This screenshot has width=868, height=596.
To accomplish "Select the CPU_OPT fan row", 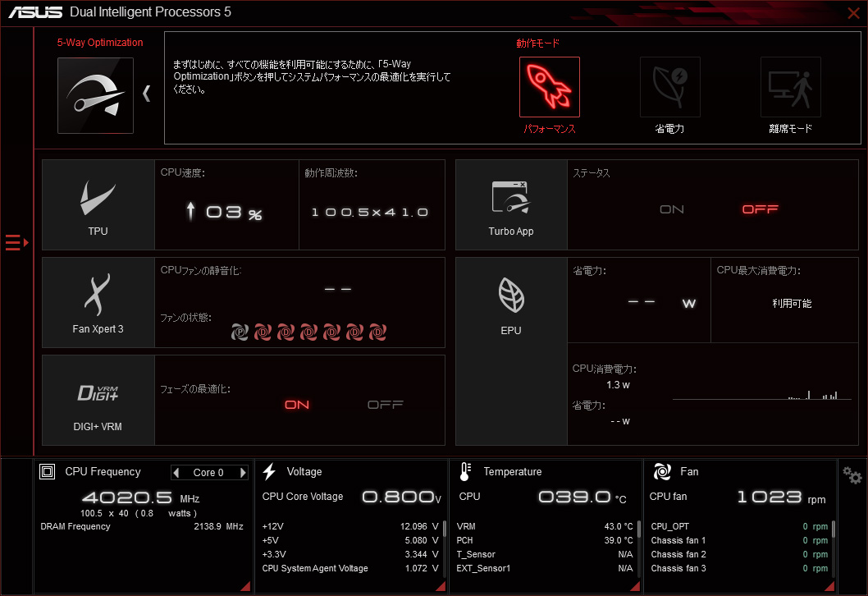I will (x=739, y=526).
